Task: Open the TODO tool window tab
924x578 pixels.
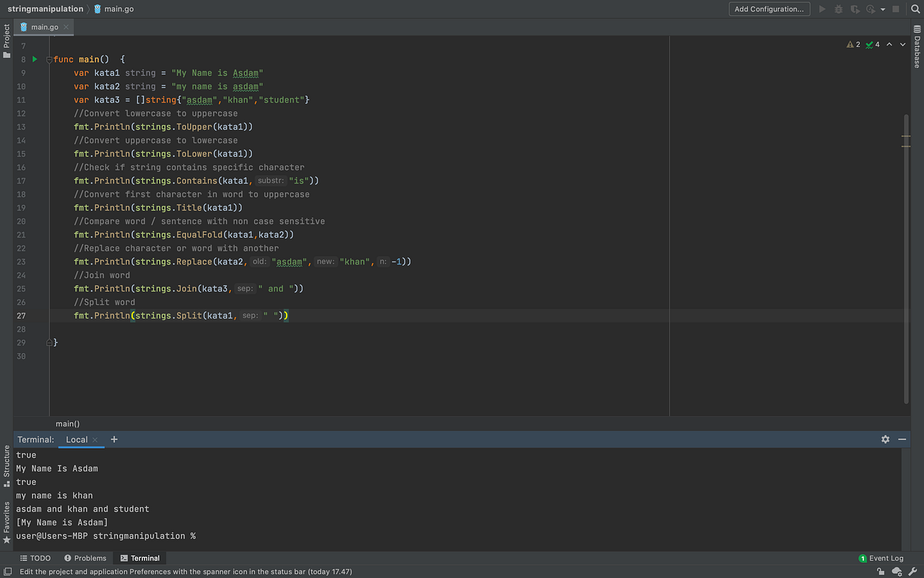Action: click(x=35, y=558)
